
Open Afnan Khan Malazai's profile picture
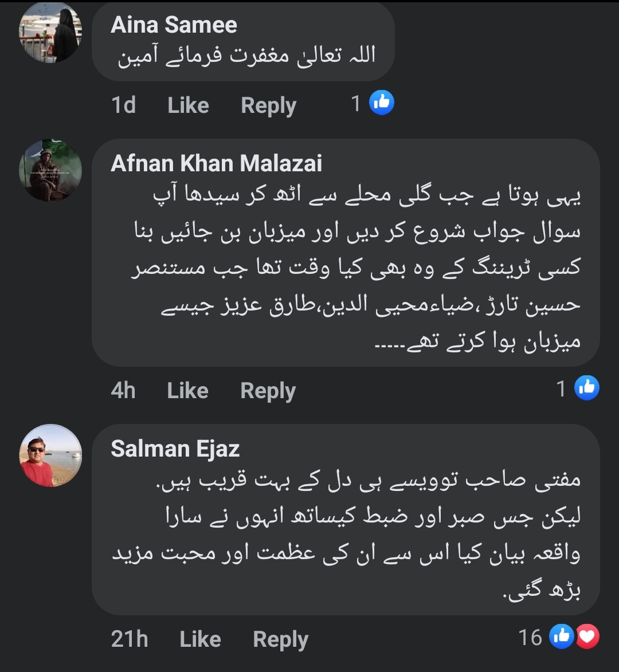50,170
